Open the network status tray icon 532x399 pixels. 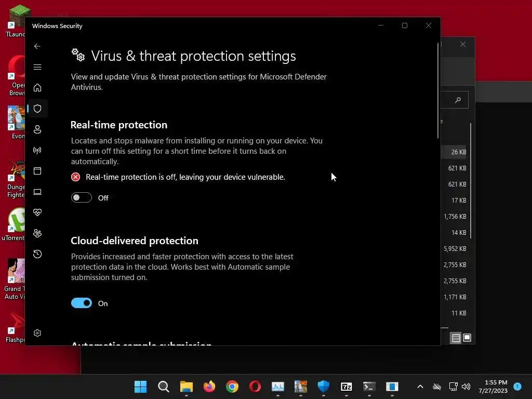(x=453, y=387)
